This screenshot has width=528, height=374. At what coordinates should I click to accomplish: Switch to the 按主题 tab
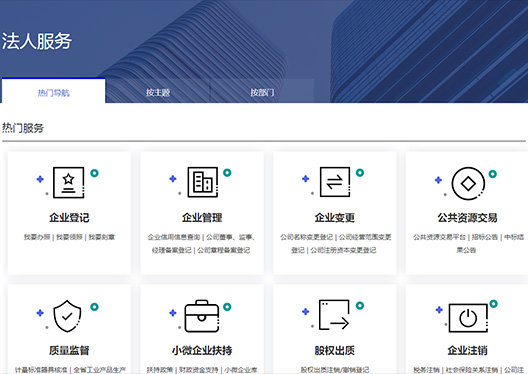point(158,92)
